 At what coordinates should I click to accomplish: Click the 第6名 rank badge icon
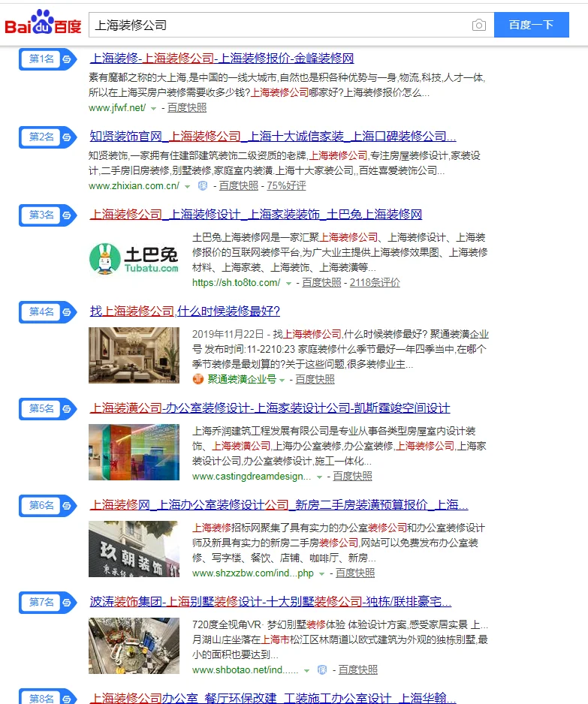pyautogui.click(x=47, y=506)
